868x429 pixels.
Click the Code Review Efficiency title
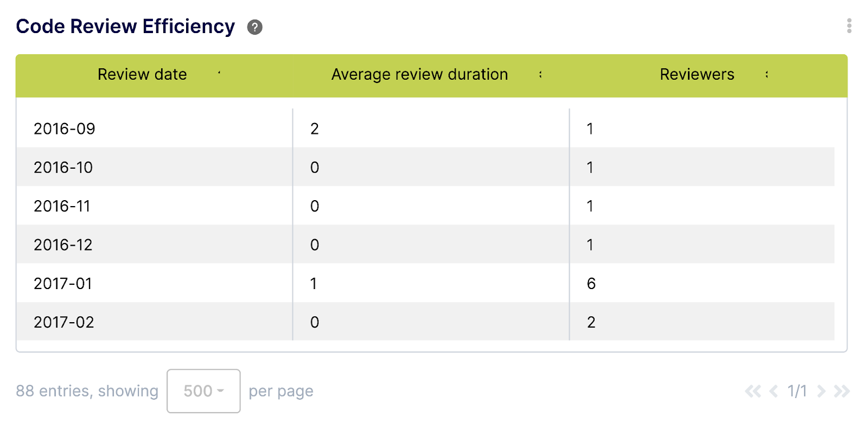(x=125, y=27)
